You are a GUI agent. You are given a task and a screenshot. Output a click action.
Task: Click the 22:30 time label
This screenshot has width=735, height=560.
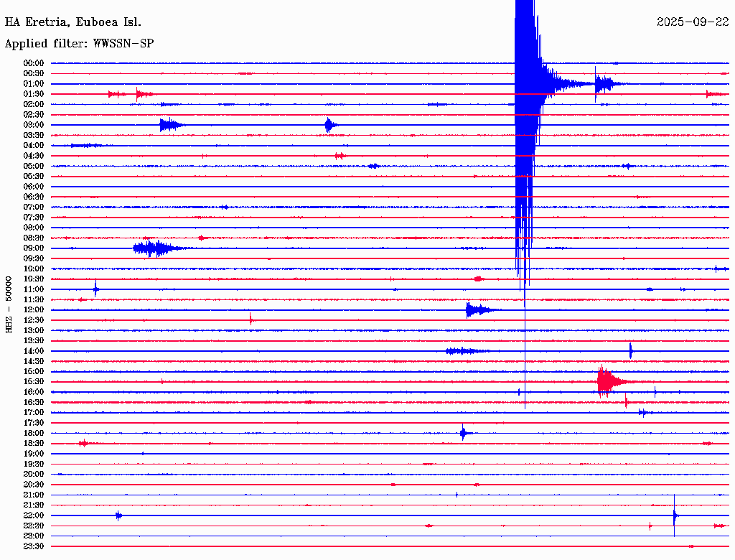pyautogui.click(x=34, y=526)
